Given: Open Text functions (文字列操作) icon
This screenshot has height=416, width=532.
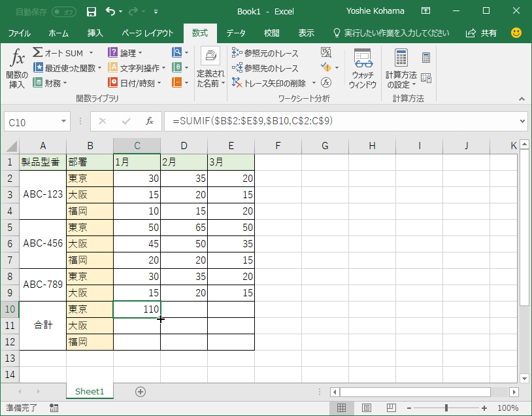Looking at the screenshot, I should [112, 67].
